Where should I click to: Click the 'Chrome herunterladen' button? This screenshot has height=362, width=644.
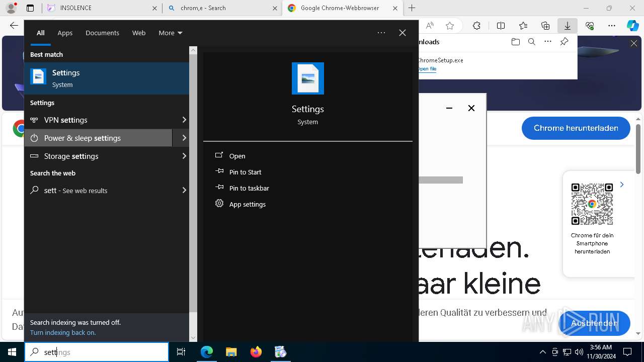click(x=576, y=128)
